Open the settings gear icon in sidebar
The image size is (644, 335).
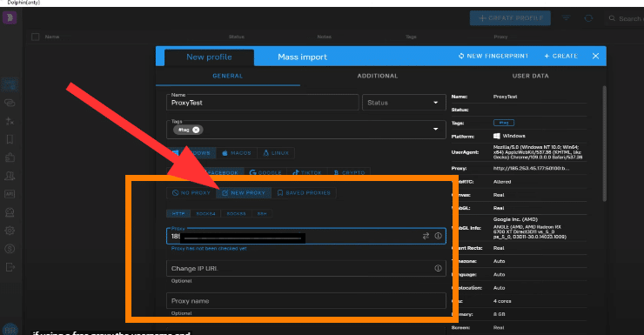click(x=10, y=231)
